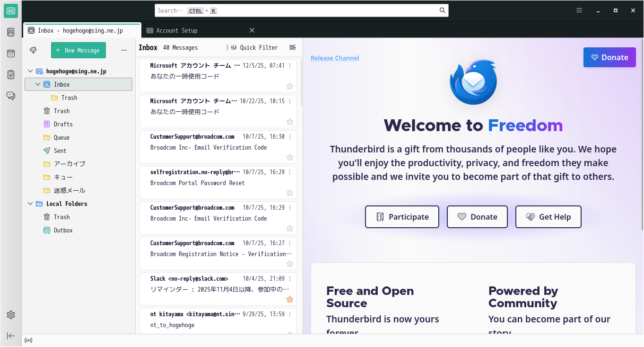This screenshot has height=347, width=644.
Task: Open the Chat space
Action: (x=11, y=96)
